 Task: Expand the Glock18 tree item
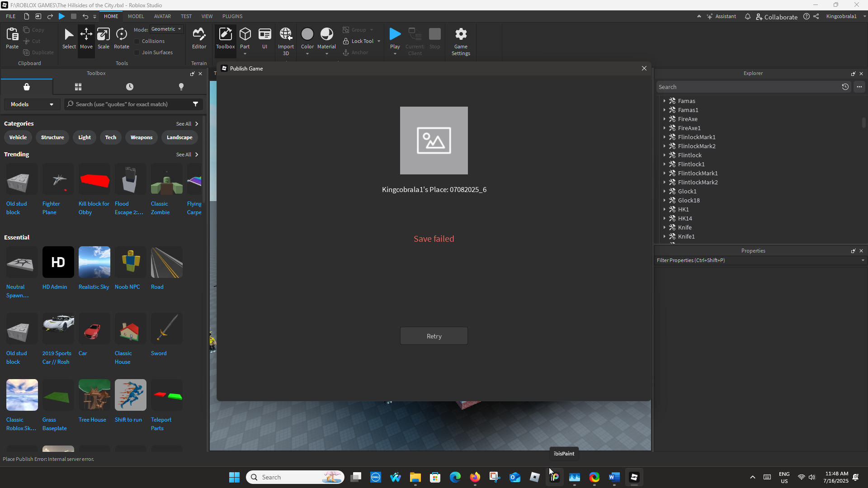[x=665, y=200]
